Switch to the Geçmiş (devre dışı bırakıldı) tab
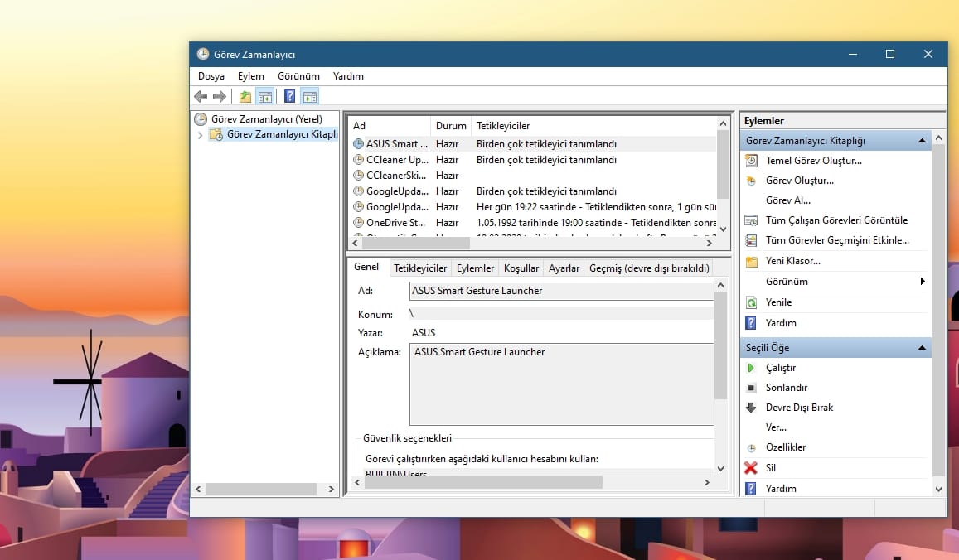Viewport: 959px width, 560px height. (649, 268)
